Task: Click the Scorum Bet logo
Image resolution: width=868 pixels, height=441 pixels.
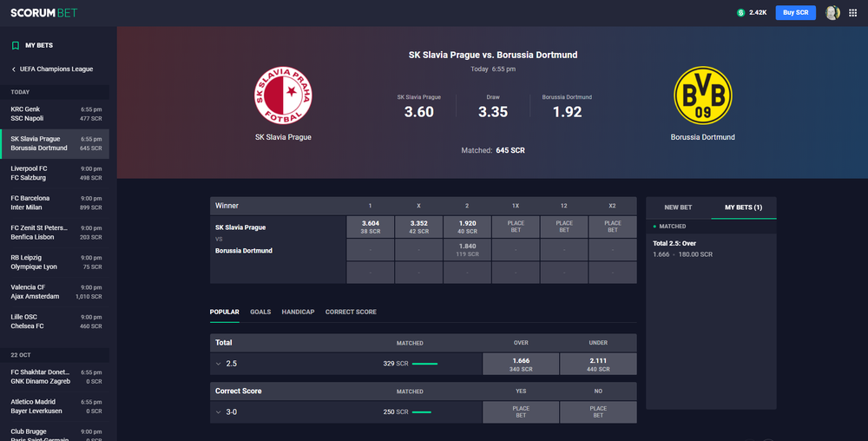Action: click(x=43, y=13)
